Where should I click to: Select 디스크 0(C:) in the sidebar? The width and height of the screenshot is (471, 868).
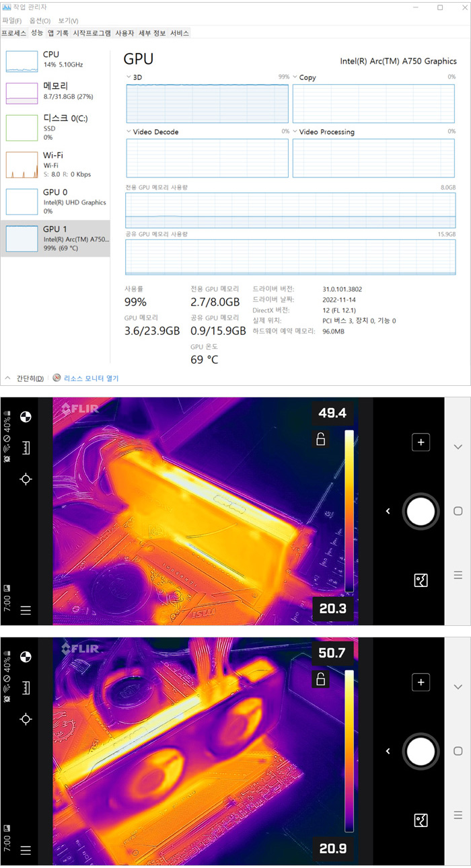point(55,127)
